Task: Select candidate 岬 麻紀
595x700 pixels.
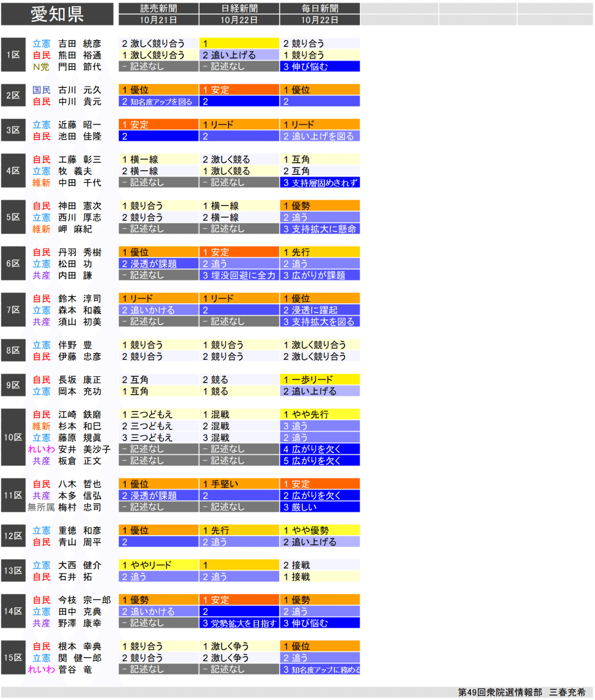Action: tap(75, 229)
